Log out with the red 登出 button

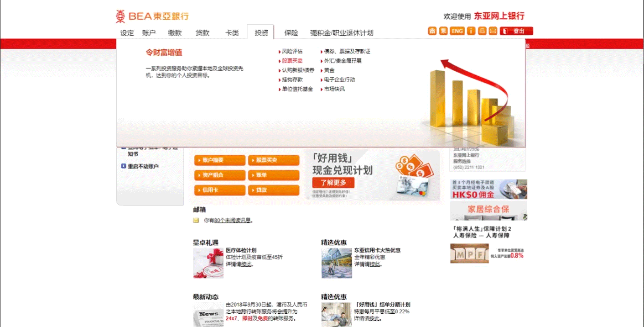(516, 31)
